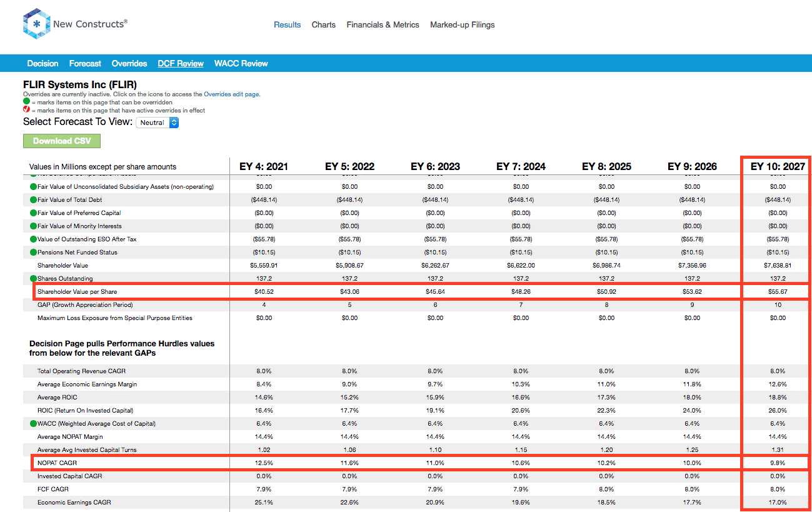Click the Shareholder Value per Share row label
812x512 pixels.
tap(77, 292)
